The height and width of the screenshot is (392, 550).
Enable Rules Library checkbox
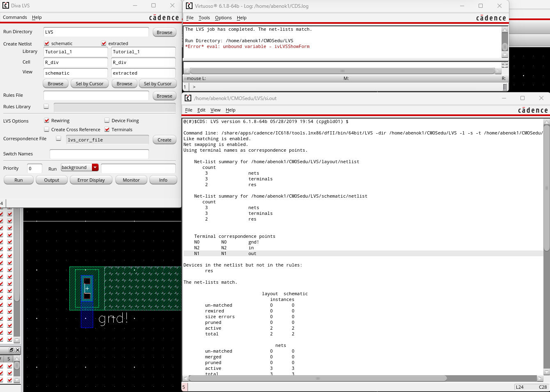click(x=46, y=106)
